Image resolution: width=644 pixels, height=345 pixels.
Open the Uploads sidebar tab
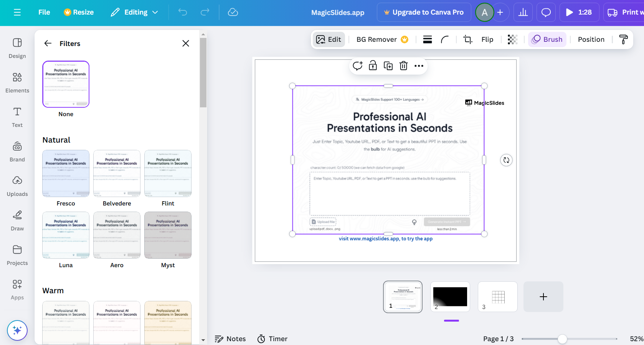coord(17,186)
